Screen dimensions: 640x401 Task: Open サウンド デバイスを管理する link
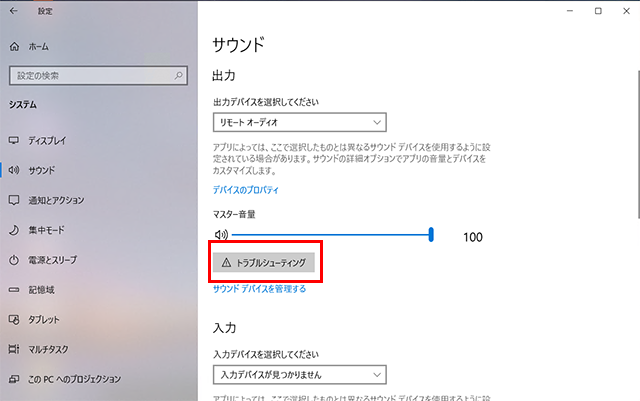(259, 289)
